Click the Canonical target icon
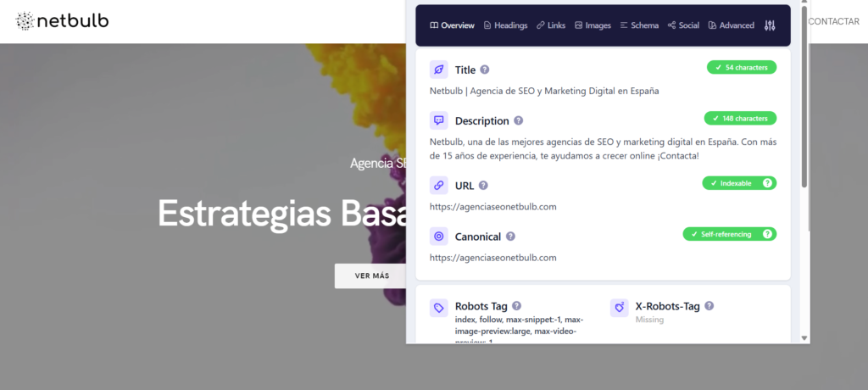This screenshot has height=390, width=868. 439,237
